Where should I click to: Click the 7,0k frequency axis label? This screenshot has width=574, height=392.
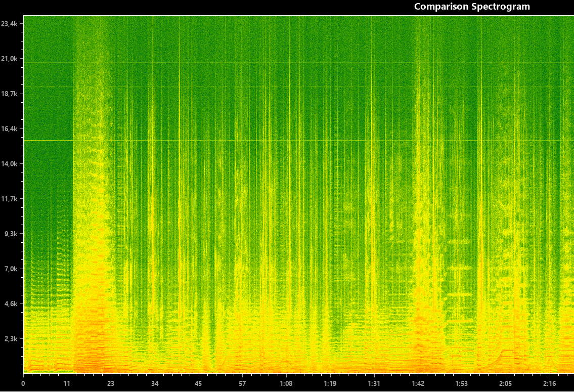[x=11, y=270]
